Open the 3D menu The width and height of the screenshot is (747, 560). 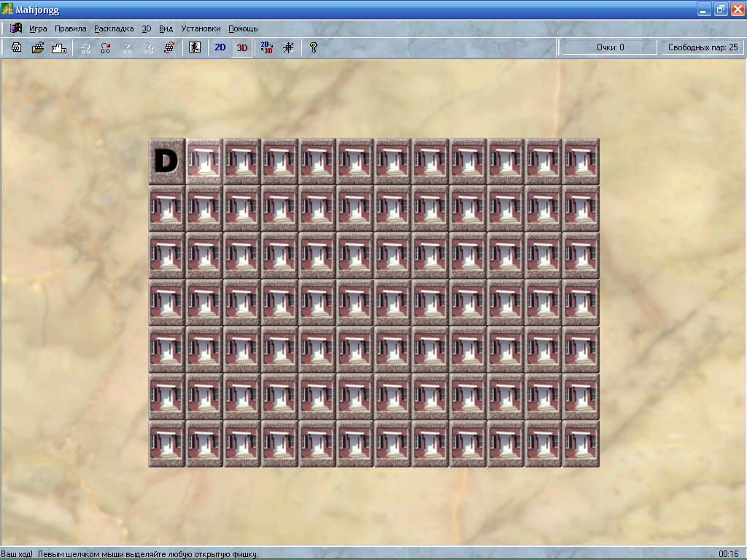click(x=146, y=28)
